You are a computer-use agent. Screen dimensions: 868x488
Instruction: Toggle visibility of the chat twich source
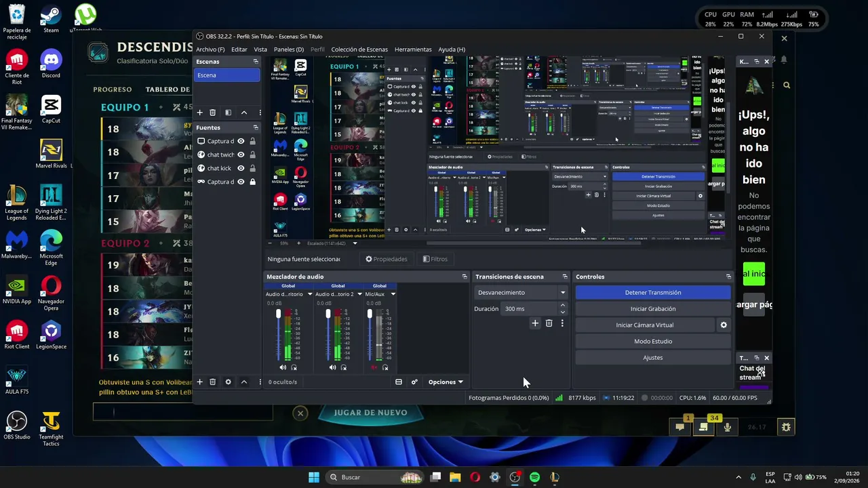pyautogui.click(x=241, y=155)
